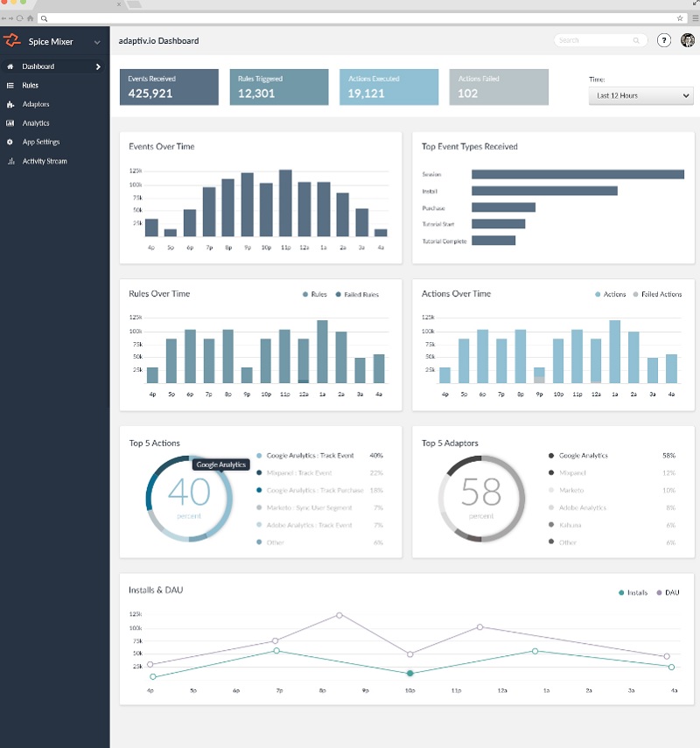The width and height of the screenshot is (700, 748).
Task: Click the browser bookmark star icon
Action: 680,18
